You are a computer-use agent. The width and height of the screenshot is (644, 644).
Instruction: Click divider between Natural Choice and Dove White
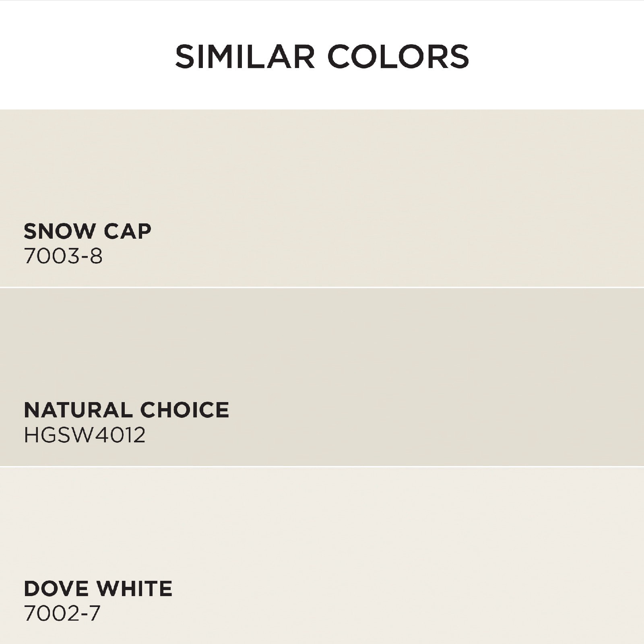pos(322,466)
